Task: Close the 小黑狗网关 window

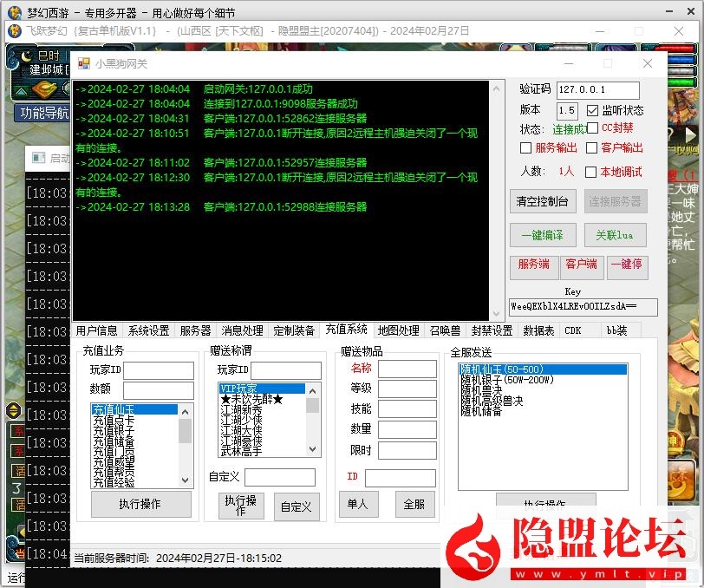Action: [x=648, y=63]
